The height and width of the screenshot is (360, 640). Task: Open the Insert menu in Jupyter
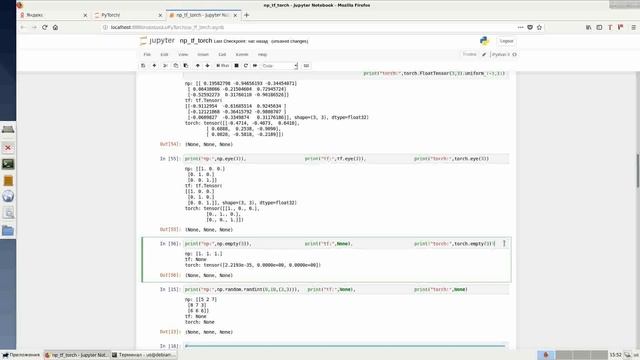pos(203,54)
